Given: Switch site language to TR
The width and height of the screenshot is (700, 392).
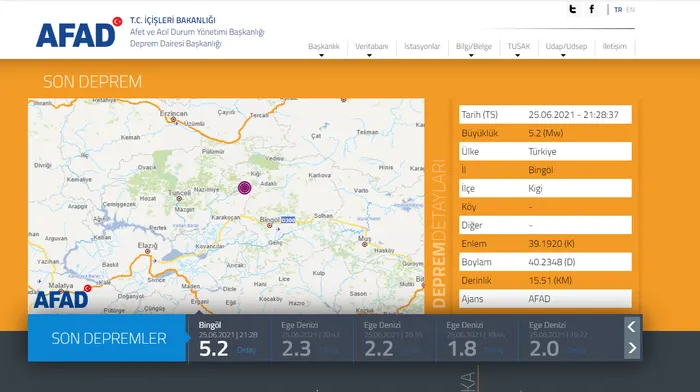Looking at the screenshot, I should pos(618,10).
